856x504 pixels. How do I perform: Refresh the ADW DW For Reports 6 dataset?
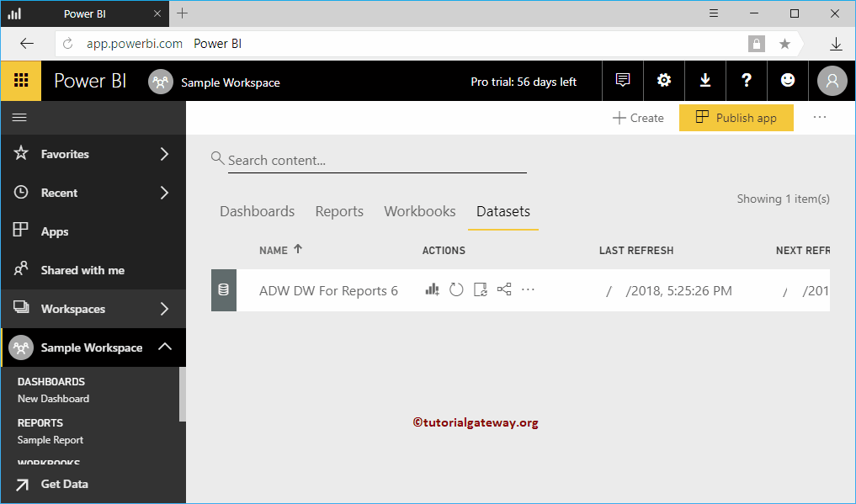coord(455,289)
